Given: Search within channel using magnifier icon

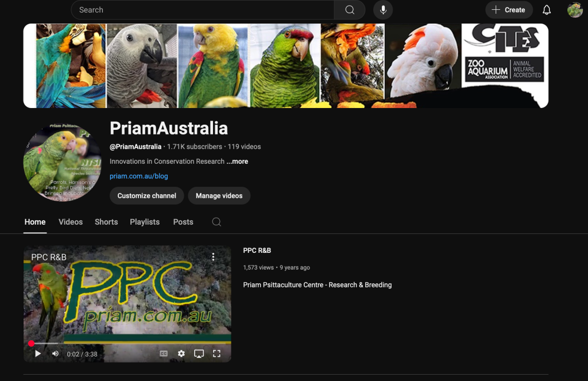Looking at the screenshot, I should tap(216, 222).
